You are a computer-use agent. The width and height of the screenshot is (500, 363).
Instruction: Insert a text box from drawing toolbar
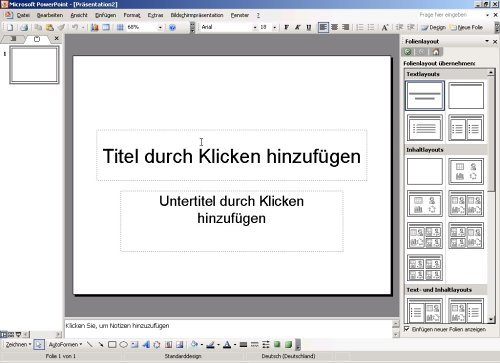point(135,344)
